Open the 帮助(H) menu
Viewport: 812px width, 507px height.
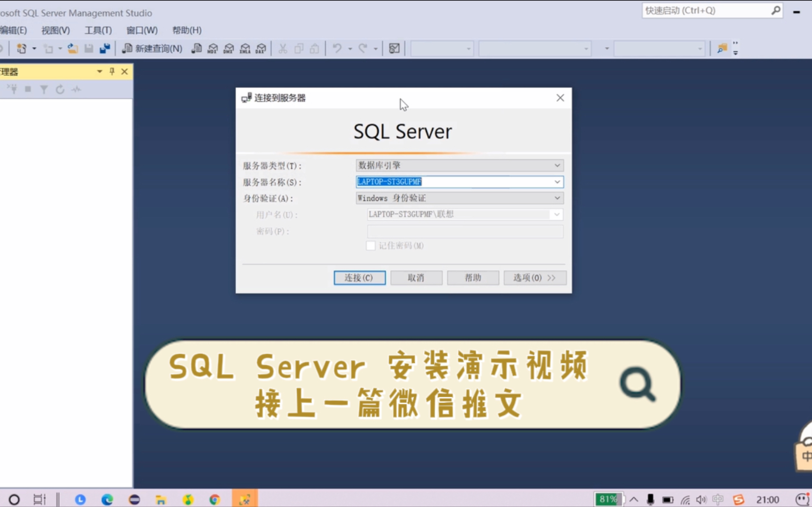tap(187, 30)
